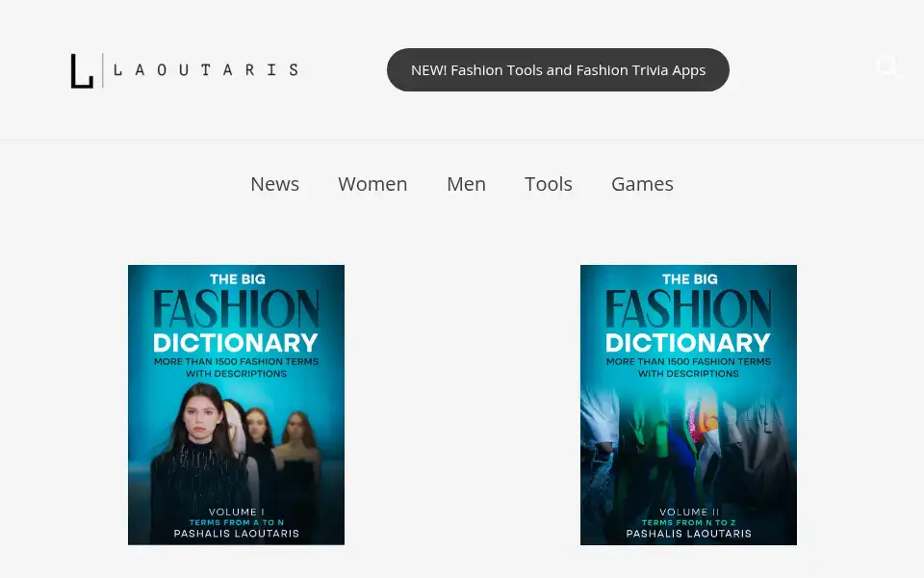Go to the Women section

(x=372, y=184)
